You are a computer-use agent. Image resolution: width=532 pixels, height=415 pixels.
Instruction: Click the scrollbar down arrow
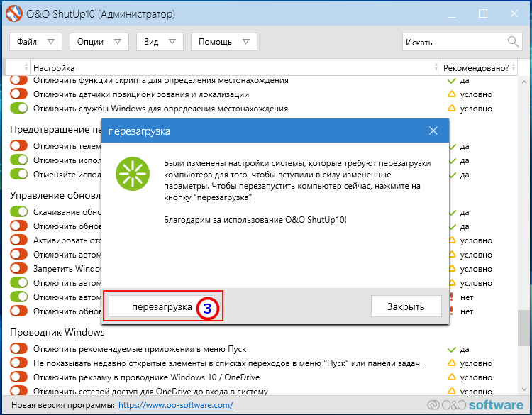(x=524, y=389)
